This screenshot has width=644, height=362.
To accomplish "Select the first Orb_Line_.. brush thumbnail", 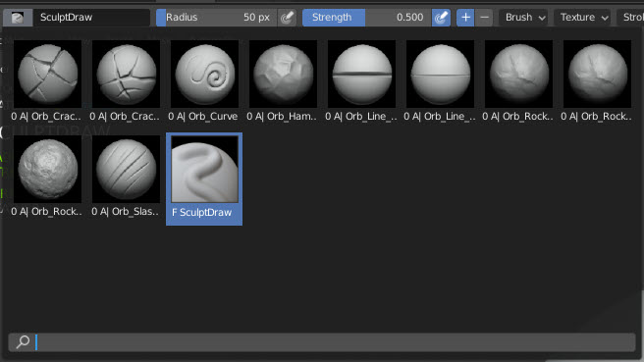I will (x=361, y=74).
